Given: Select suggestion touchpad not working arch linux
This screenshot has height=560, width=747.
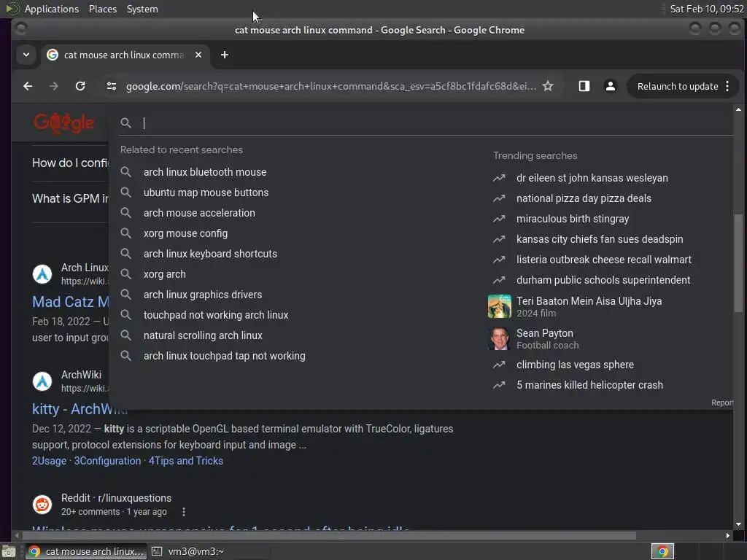Looking at the screenshot, I should pos(216,315).
